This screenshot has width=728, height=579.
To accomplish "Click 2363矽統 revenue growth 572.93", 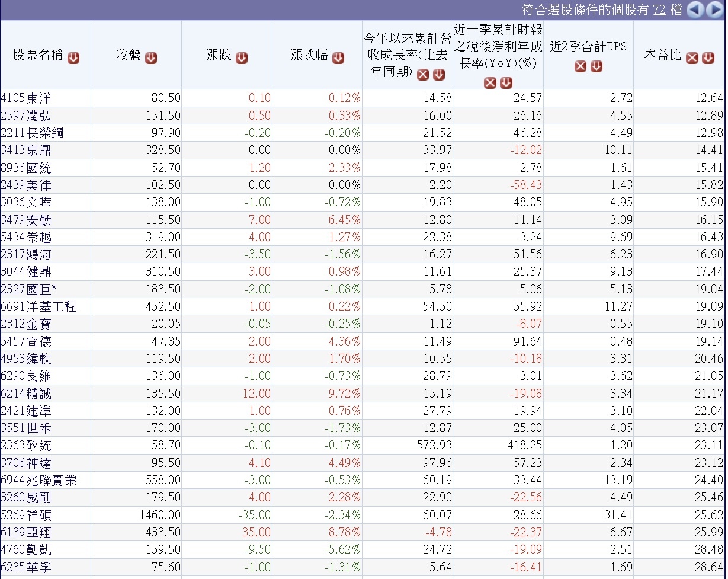I will pyautogui.click(x=434, y=445).
